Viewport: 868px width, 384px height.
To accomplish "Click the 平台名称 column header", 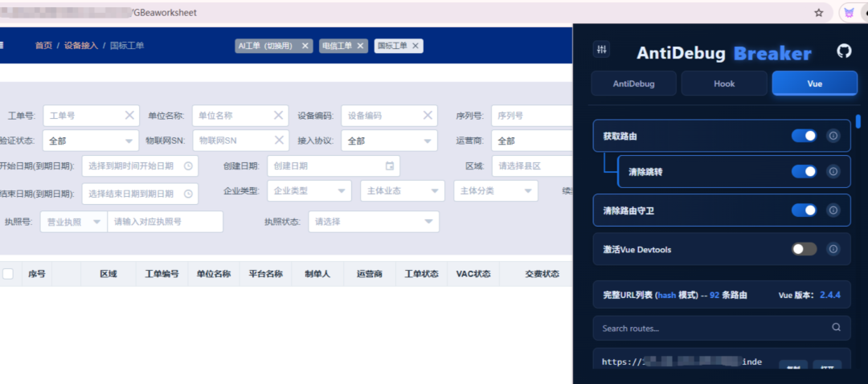I will tap(266, 274).
